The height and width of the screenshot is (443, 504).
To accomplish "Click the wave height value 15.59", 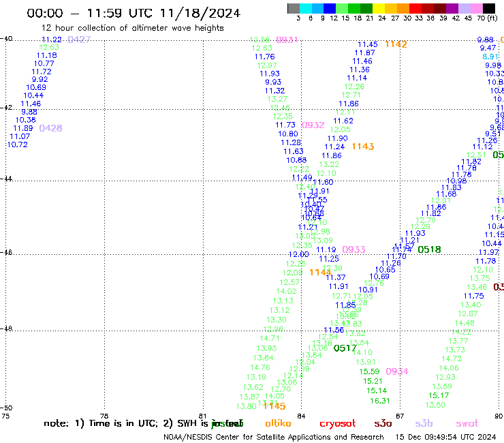I will tap(369, 371).
